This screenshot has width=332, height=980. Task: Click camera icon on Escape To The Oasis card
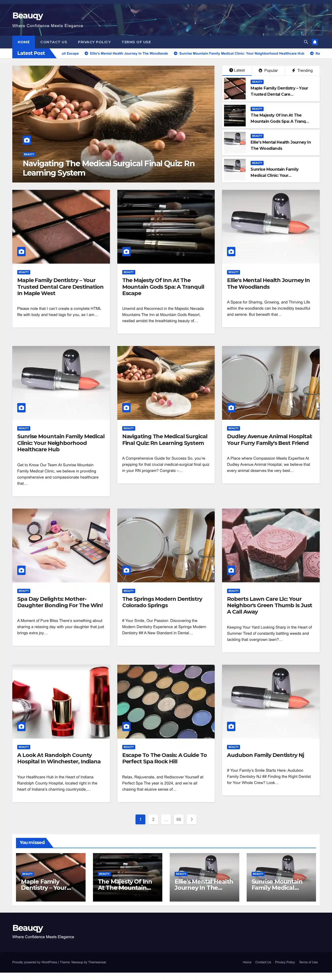126,726
